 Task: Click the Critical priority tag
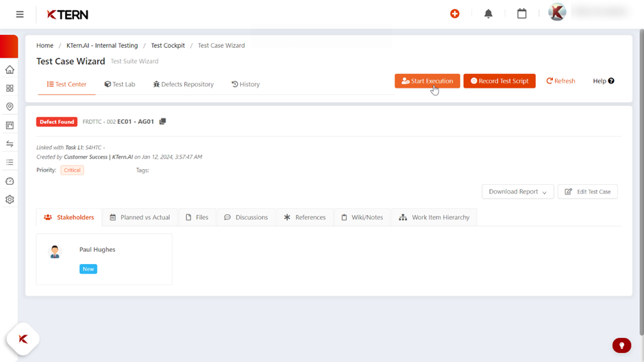pos(73,170)
